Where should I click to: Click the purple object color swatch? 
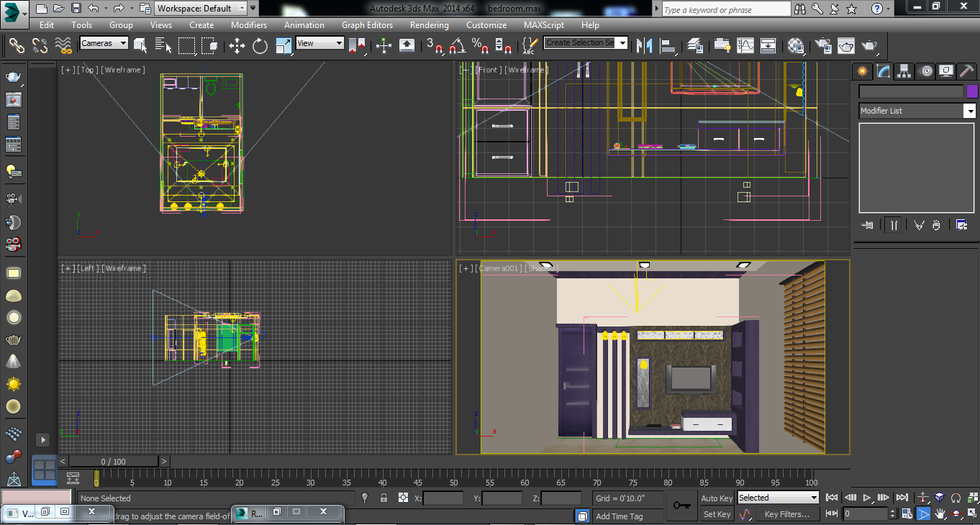point(972,91)
